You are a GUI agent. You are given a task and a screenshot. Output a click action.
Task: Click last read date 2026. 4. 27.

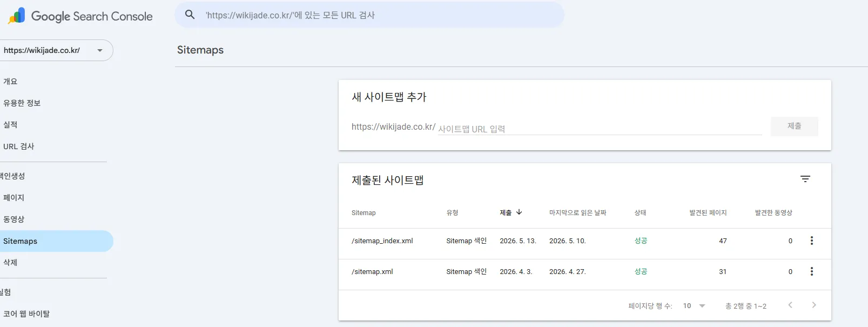(567, 272)
